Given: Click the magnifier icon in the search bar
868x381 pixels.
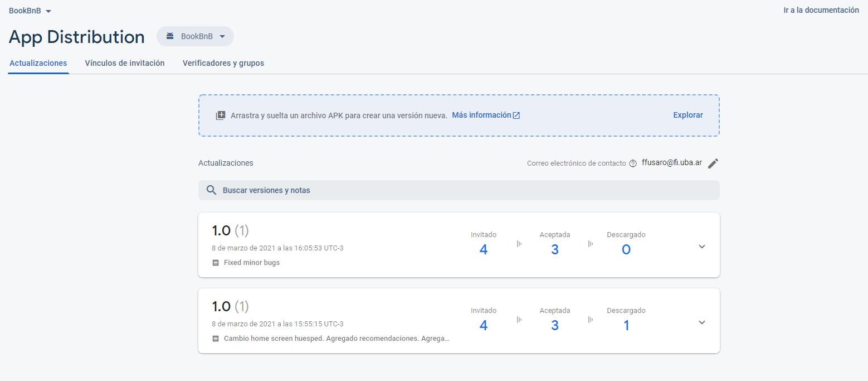Looking at the screenshot, I should pos(211,190).
